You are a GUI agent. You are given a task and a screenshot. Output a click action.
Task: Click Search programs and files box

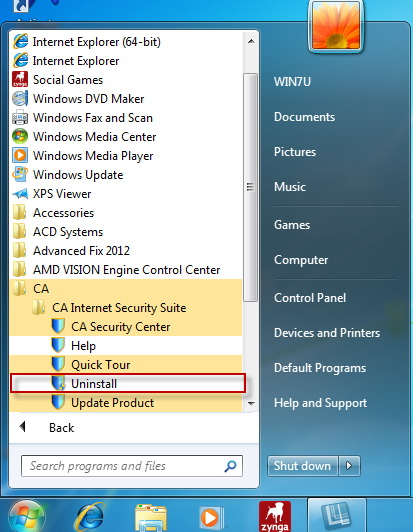click(132, 466)
